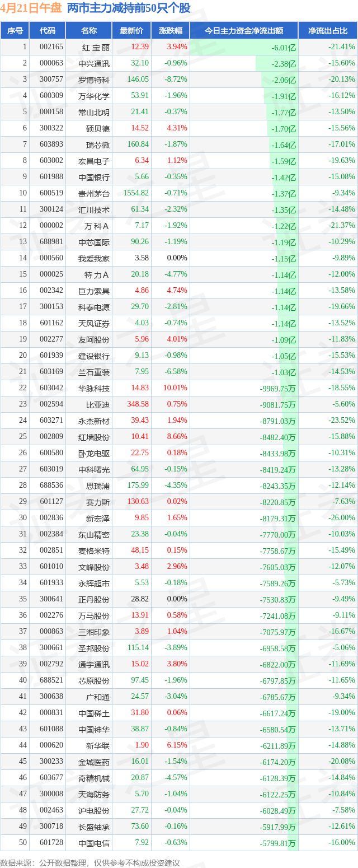Click the 序号 column header

tap(15, 31)
